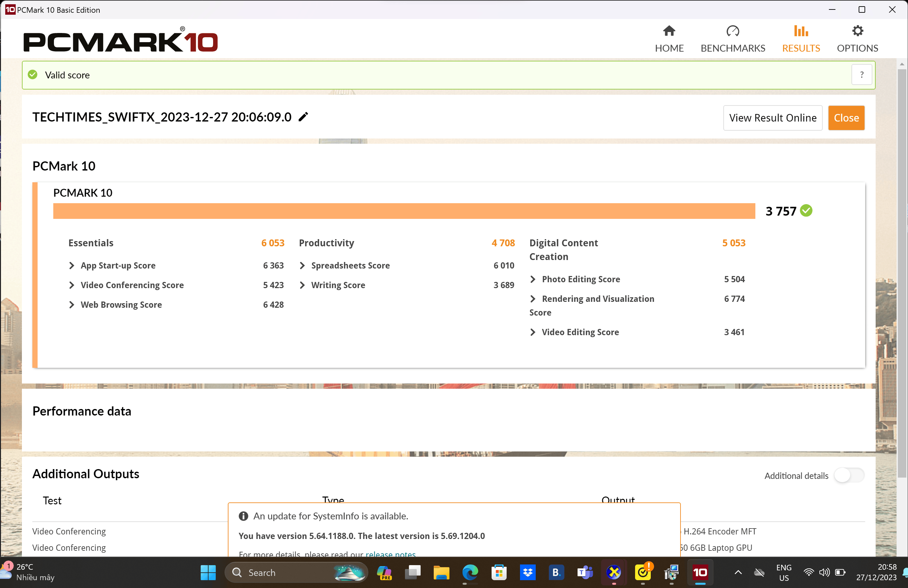Expand Writing Score details
Screen dimensions: 908x588
[x=303, y=285]
